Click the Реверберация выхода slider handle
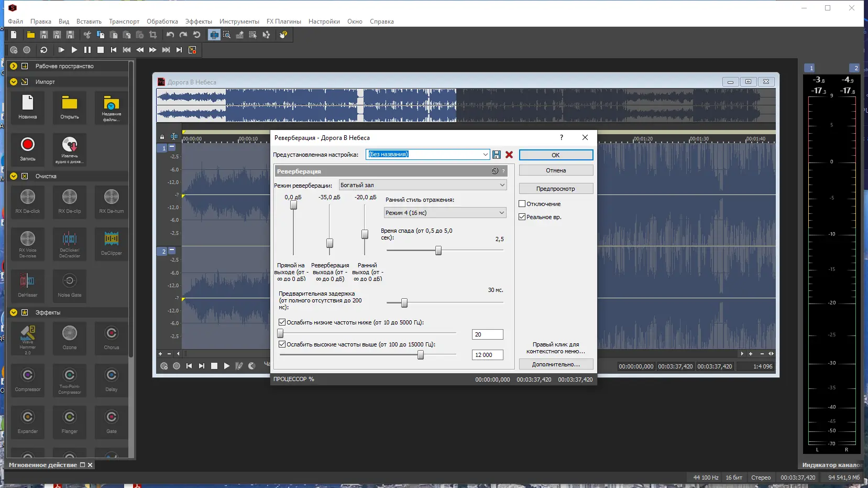Viewport: 868px width, 488px height. (x=329, y=243)
